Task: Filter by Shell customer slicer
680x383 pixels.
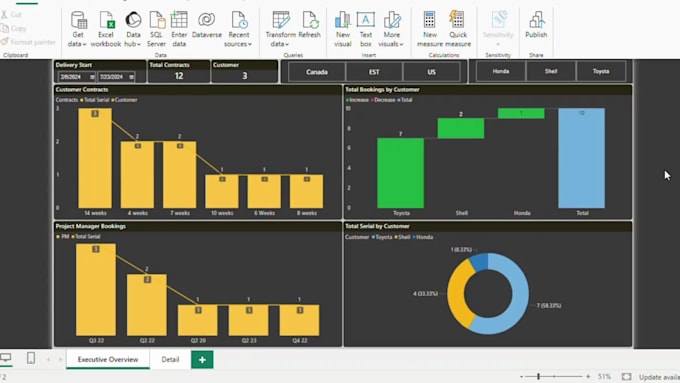Action: pos(551,71)
